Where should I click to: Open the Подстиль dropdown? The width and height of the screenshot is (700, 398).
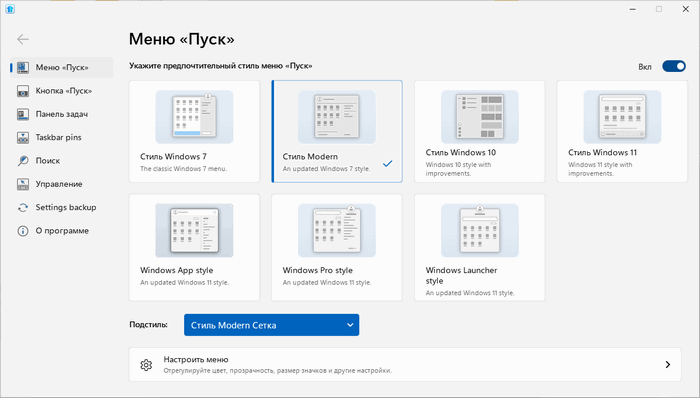pyautogui.click(x=271, y=325)
